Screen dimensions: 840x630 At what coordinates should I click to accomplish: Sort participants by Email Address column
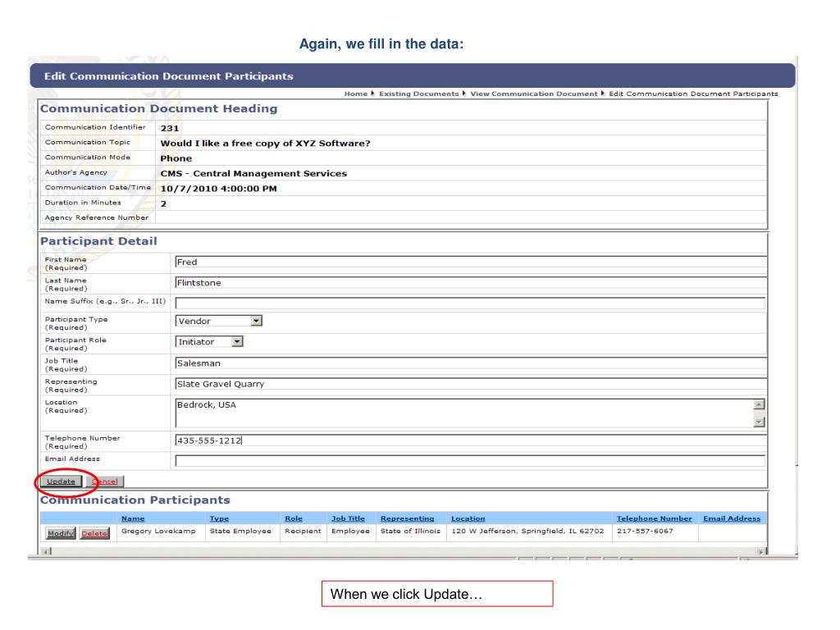click(732, 518)
